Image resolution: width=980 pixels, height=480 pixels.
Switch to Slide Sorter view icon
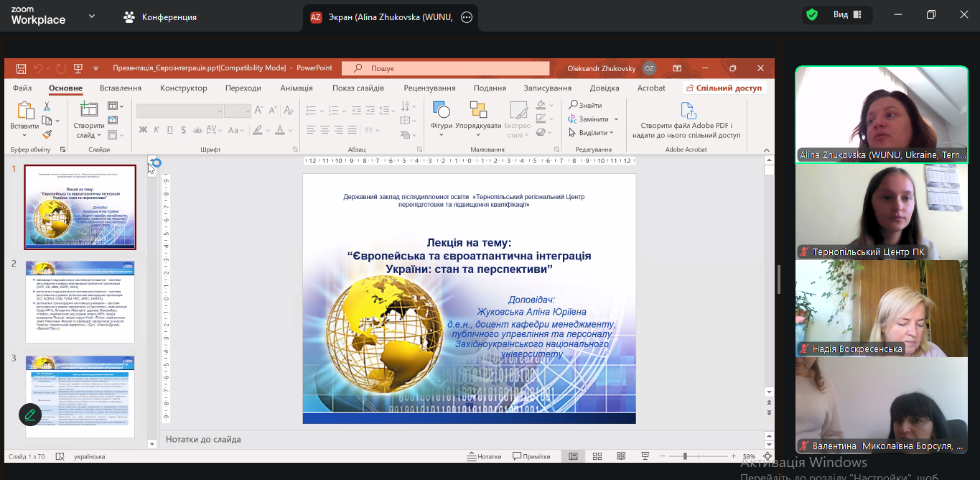pyautogui.click(x=597, y=456)
